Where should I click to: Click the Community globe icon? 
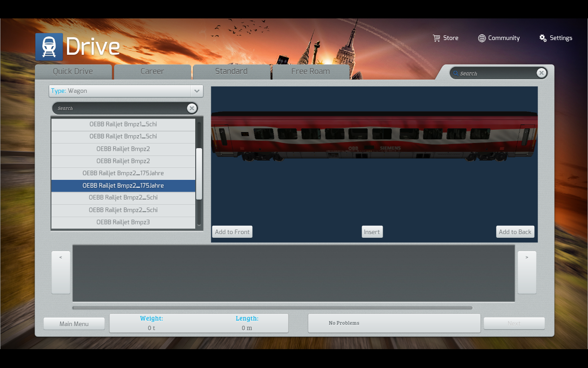(482, 38)
